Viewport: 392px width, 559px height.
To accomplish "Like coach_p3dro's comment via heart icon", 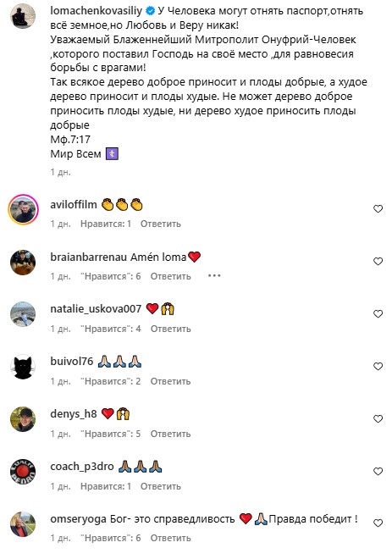I will coord(378,471).
